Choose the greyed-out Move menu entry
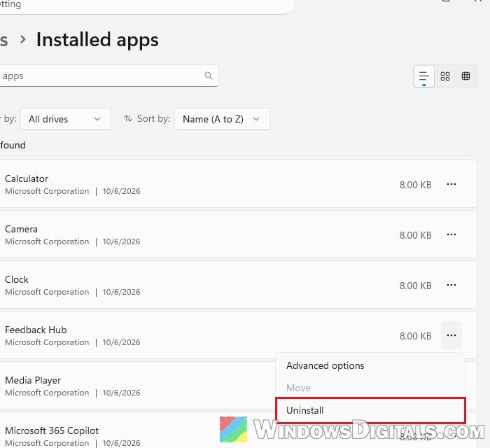490x448 pixels. [298, 388]
